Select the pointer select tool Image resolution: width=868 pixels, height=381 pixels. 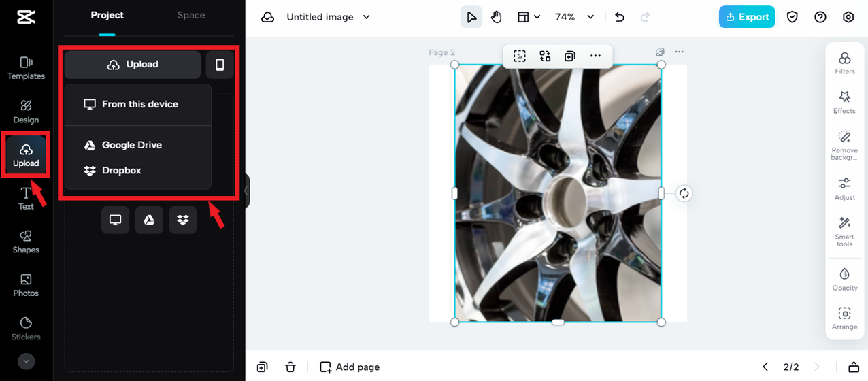[x=471, y=17]
